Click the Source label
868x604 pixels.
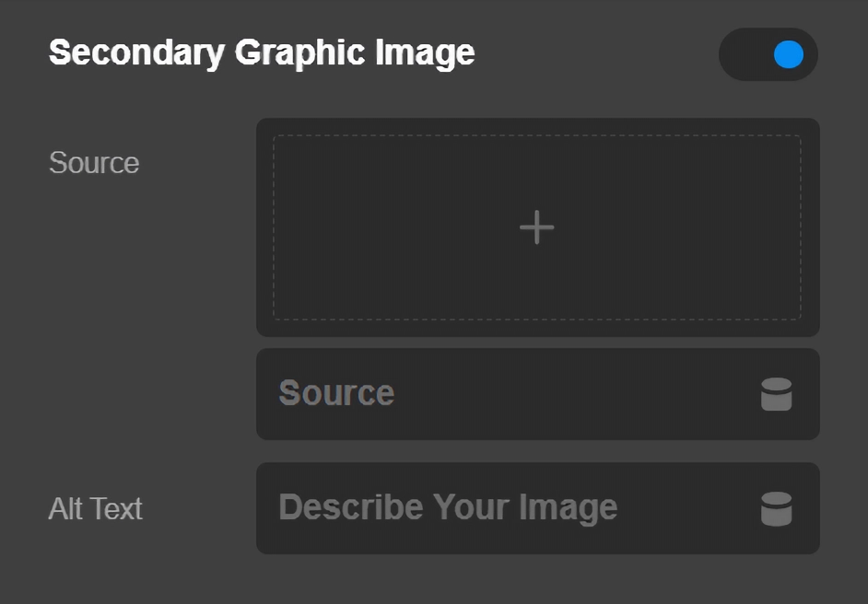tap(93, 163)
